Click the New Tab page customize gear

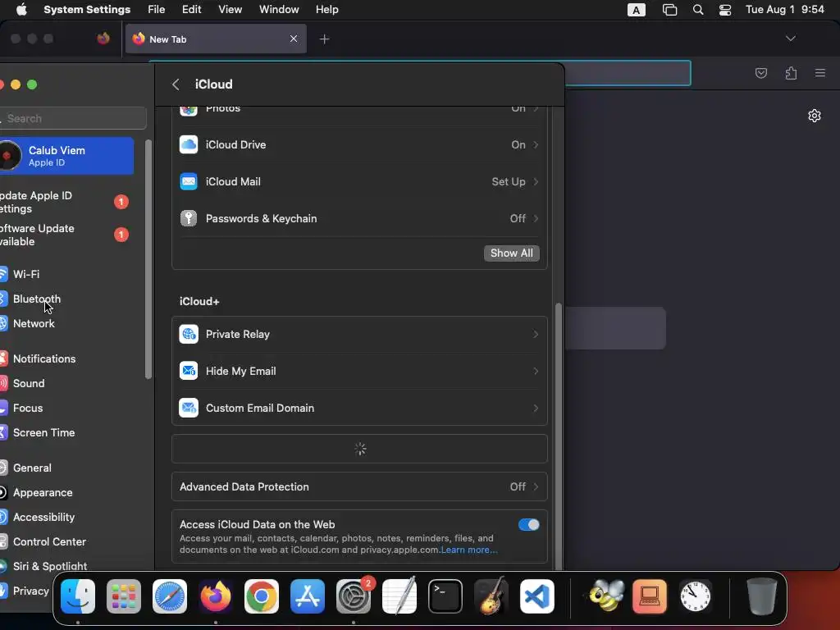[x=815, y=116]
